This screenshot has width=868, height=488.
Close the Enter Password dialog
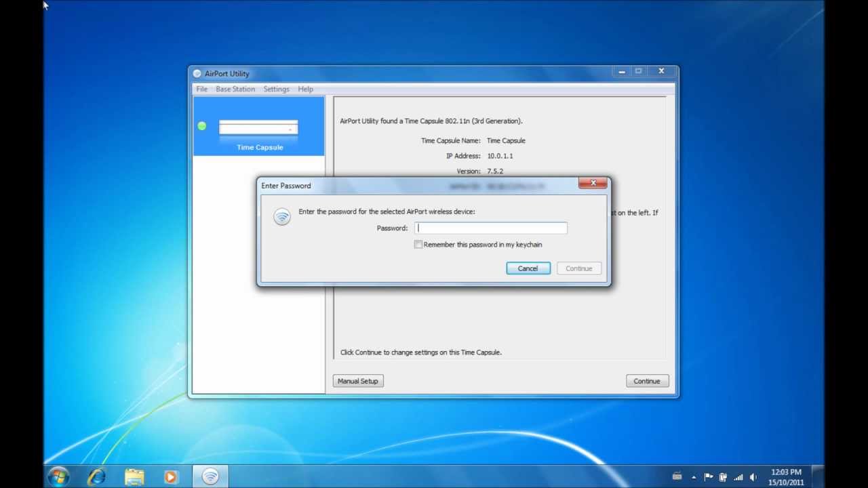pyautogui.click(x=593, y=183)
